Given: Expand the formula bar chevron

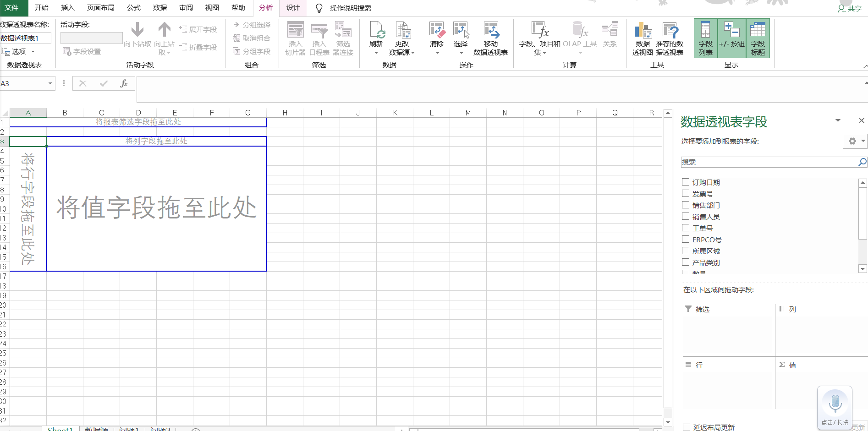Looking at the screenshot, I should click(866, 83).
